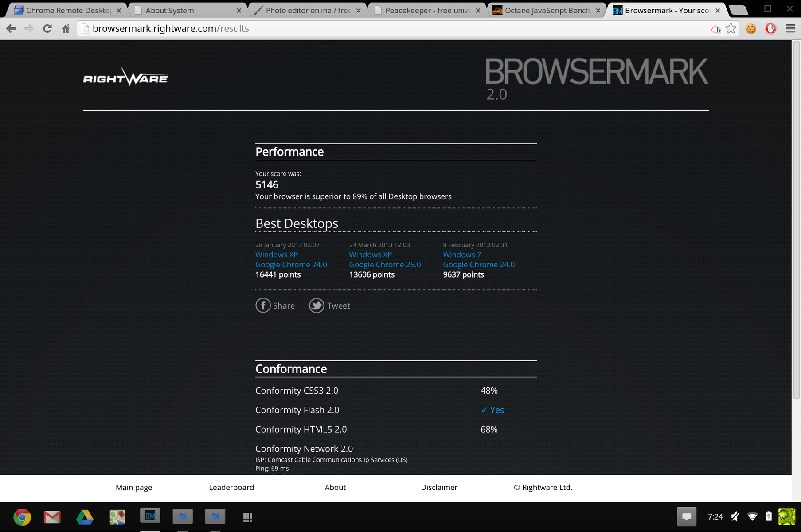Switch to the Chrome Remote Desktop tab
Image resolution: width=801 pixels, height=532 pixels.
(x=68, y=10)
